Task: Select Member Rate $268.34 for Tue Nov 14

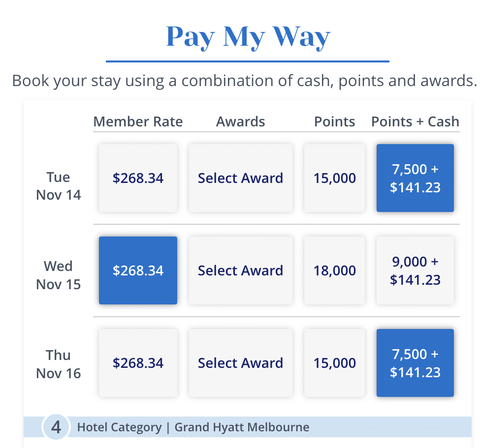Action: pos(138,178)
